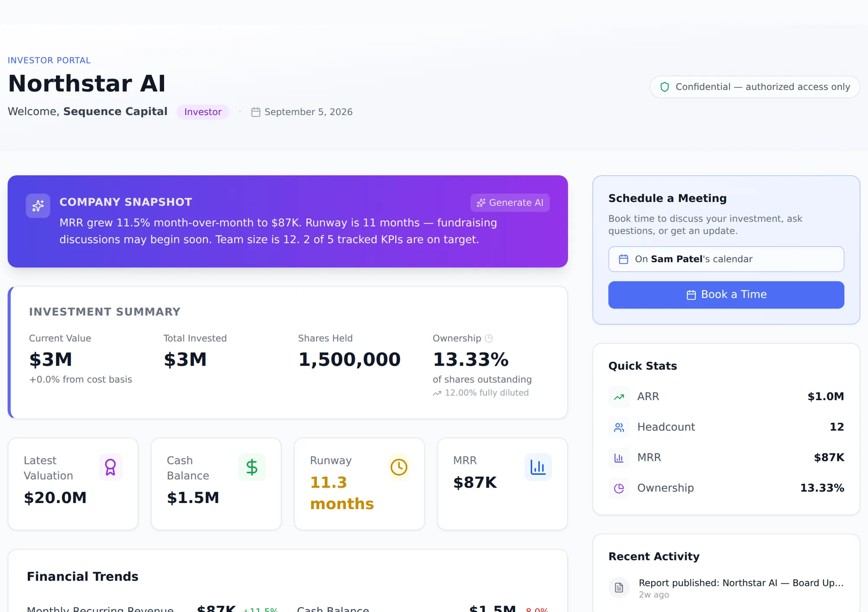This screenshot has height=612, width=868.
Task: Click the trend arrow beside 12.00% fully diluted
Action: tap(437, 393)
